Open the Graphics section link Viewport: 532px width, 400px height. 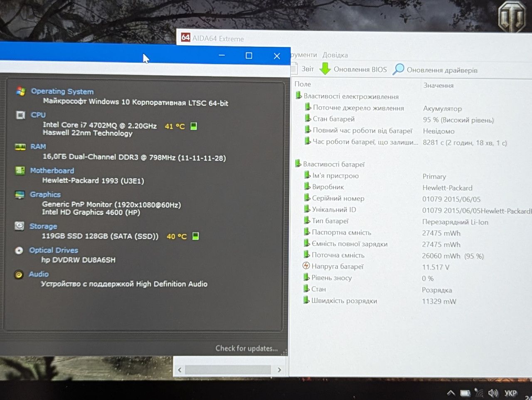pos(45,194)
